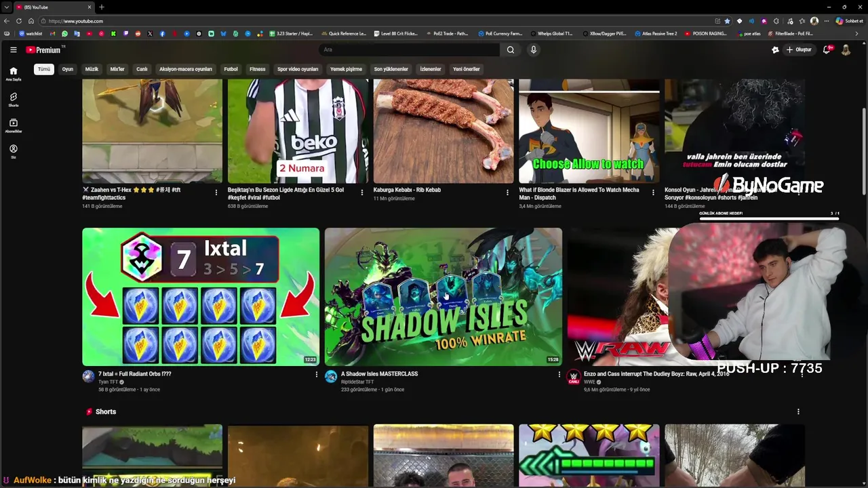Open Abonelikler subscriptions in the sidebar
The height and width of the screenshot is (488, 868).
pyautogui.click(x=13, y=125)
